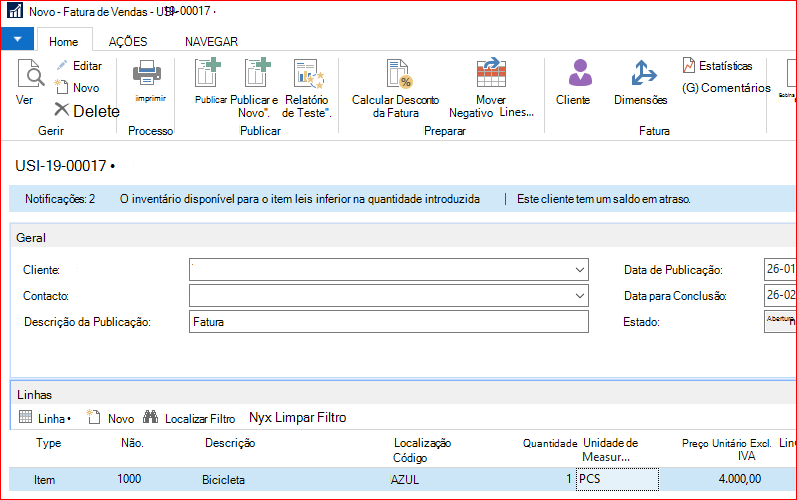
Task: Click the Data de Publicação field
Action: (x=780, y=269)
